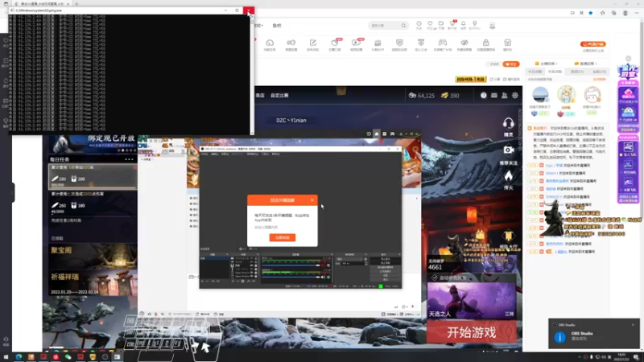Open the camera stream settings icon in streamer toolbar
644x362 pixels.
[291, 43]
